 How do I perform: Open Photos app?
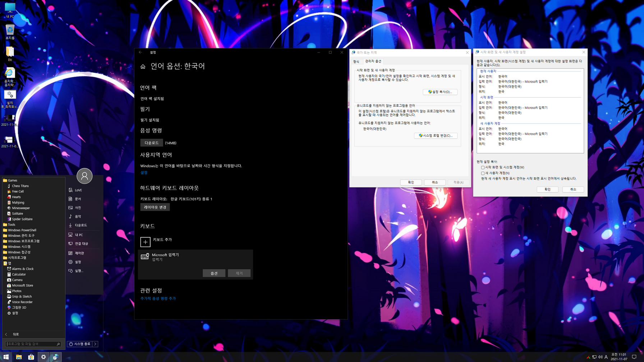click(17, 291)
